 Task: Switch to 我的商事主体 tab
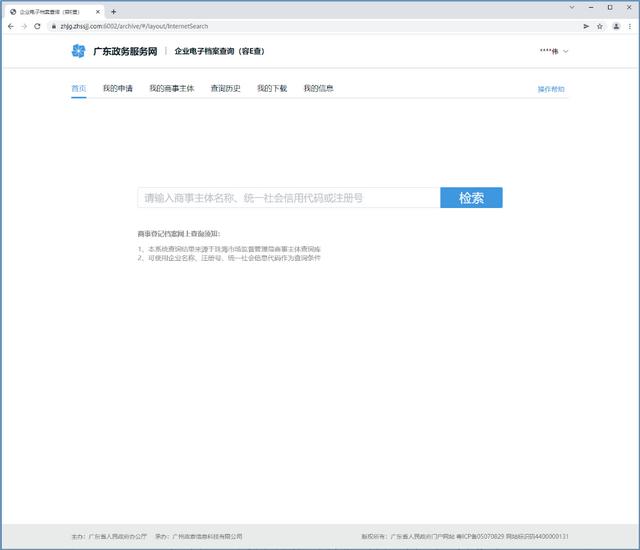point(172,88)
